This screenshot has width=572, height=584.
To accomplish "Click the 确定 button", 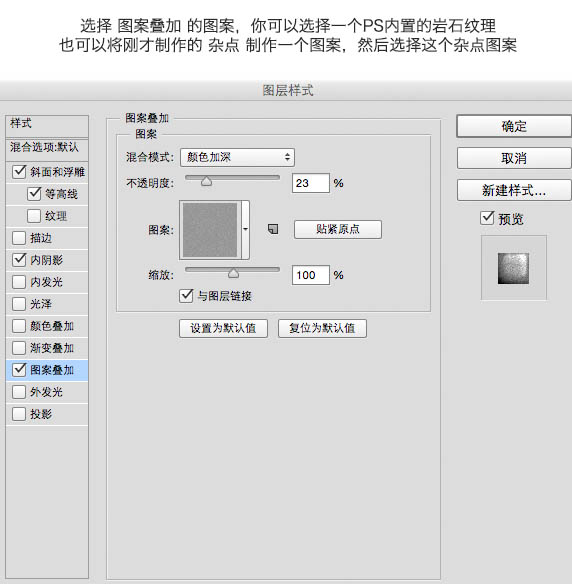I will click(514, 126).
